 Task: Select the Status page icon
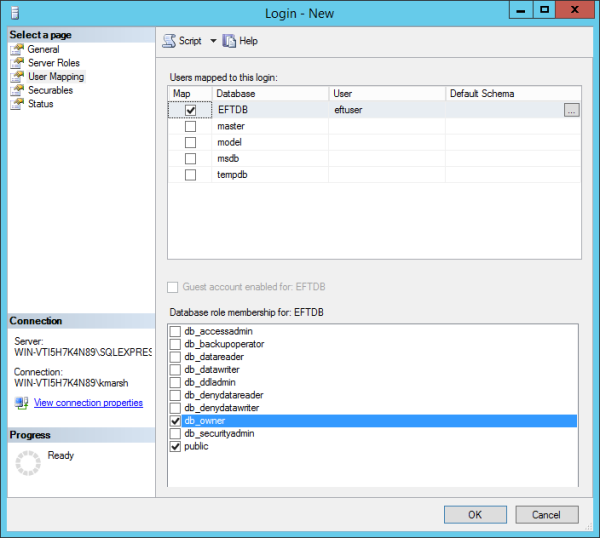[x=17, y=104]
